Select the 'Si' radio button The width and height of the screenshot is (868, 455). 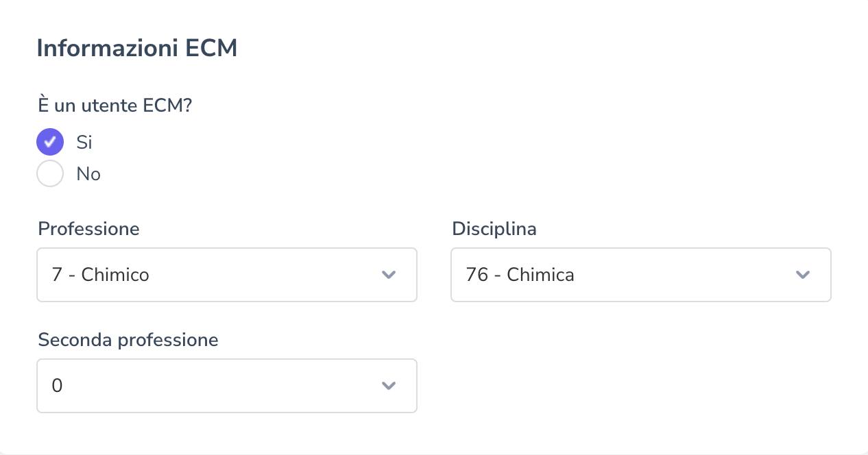coord(50,142)
